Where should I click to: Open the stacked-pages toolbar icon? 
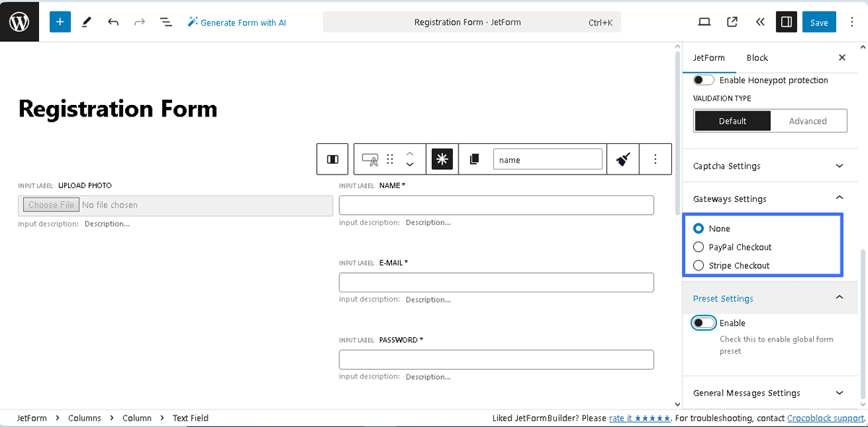click(x=475, y=159)
